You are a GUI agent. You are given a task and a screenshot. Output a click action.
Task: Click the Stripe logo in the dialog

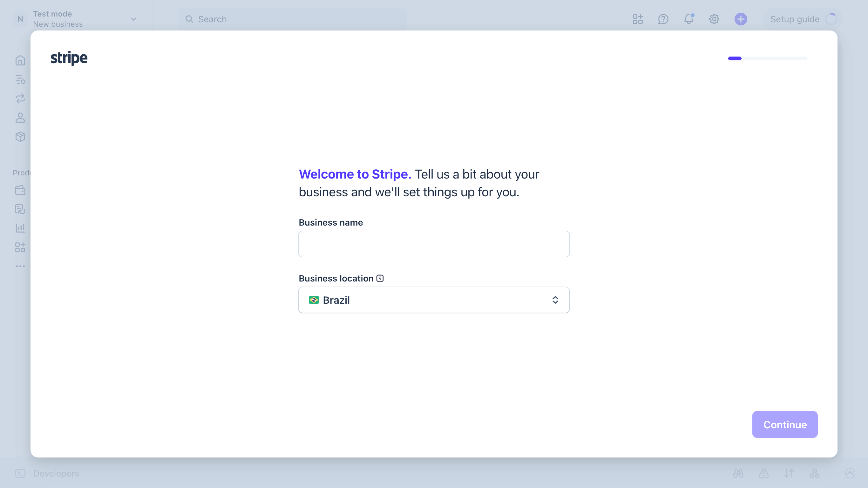[x=69, y=58]
